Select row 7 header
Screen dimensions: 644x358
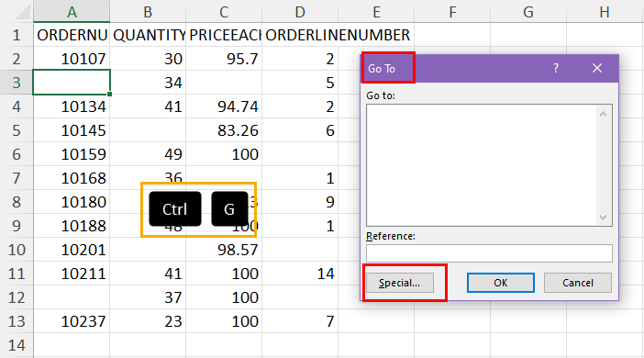coord(17,178)
